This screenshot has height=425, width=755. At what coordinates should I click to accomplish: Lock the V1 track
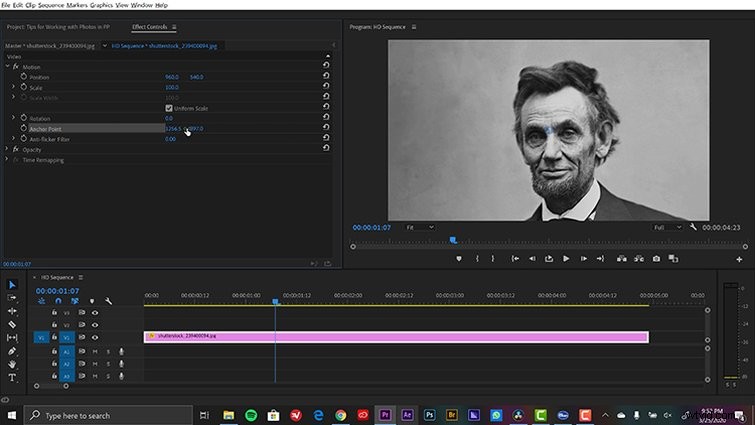pyautogui.click(x=54, y=337)
